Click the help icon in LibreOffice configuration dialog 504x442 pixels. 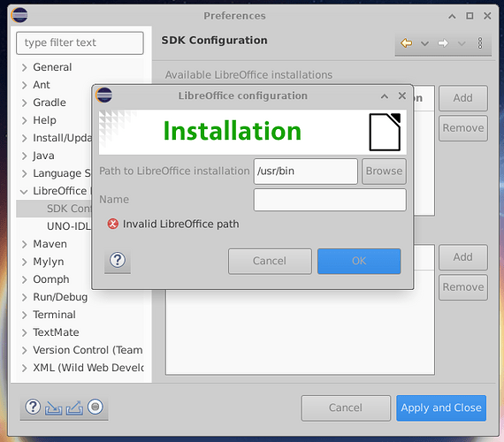118,260
